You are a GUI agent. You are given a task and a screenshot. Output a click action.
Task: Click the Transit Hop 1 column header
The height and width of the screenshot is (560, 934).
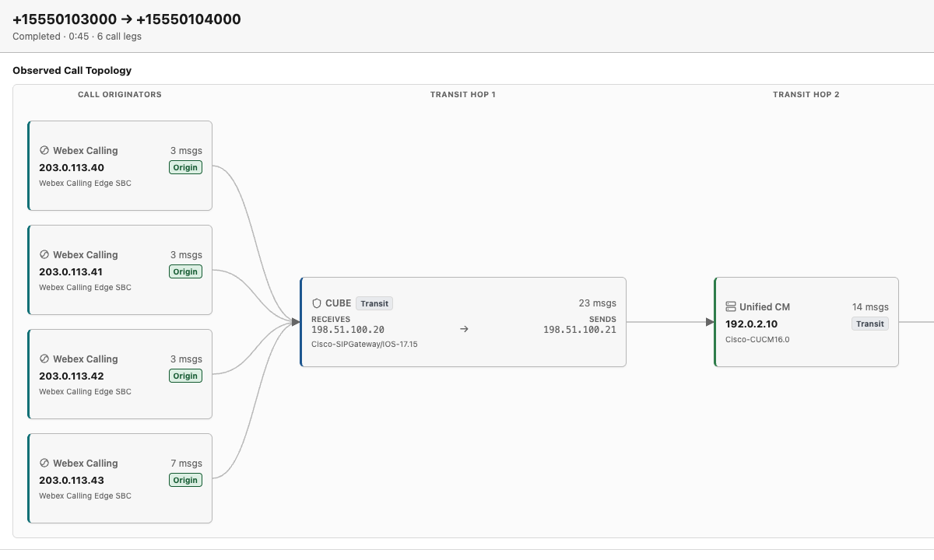[x=463, y=95]
